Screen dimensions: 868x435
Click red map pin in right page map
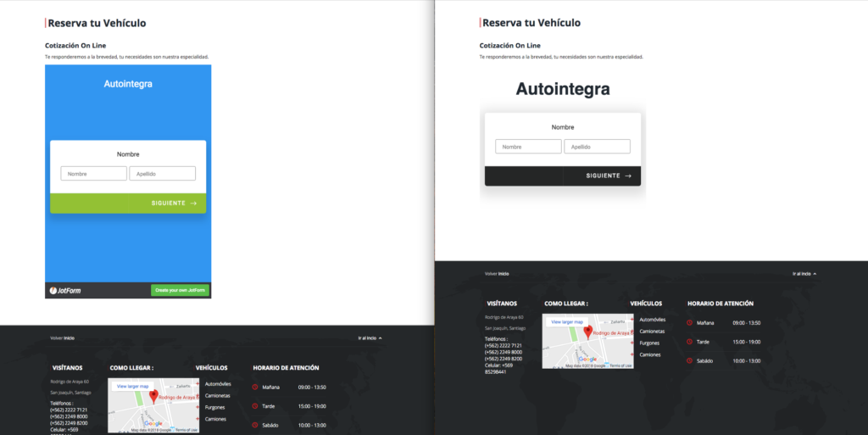coord(588,332)
